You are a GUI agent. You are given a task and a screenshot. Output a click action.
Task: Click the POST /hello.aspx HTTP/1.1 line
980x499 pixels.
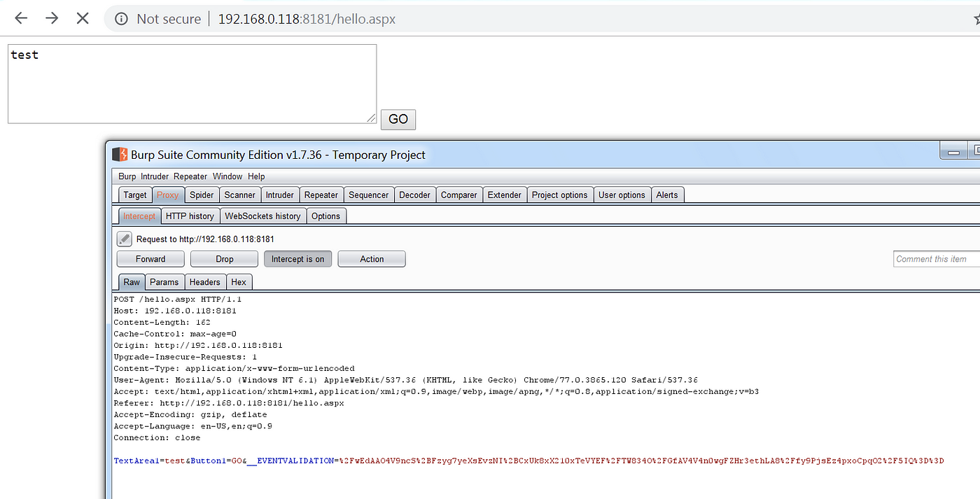pyautogui.click(x=177, y=300)
